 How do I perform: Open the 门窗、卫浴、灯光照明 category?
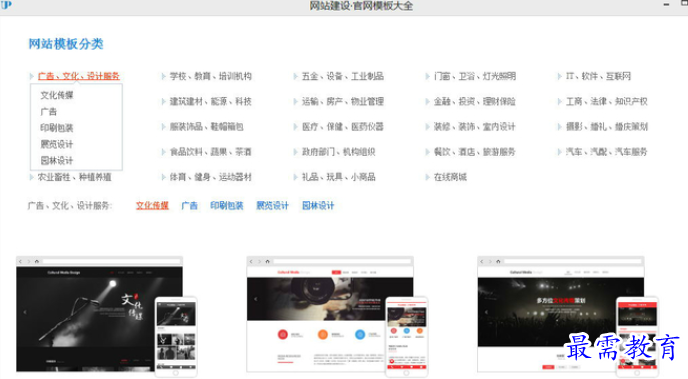475,76
